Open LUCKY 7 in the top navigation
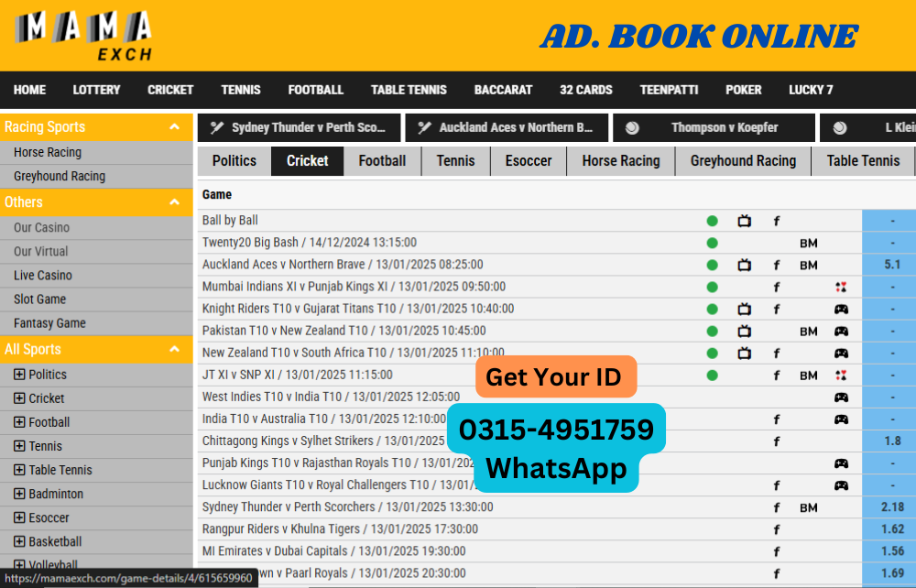916x588 pixels. click(811, 90)
